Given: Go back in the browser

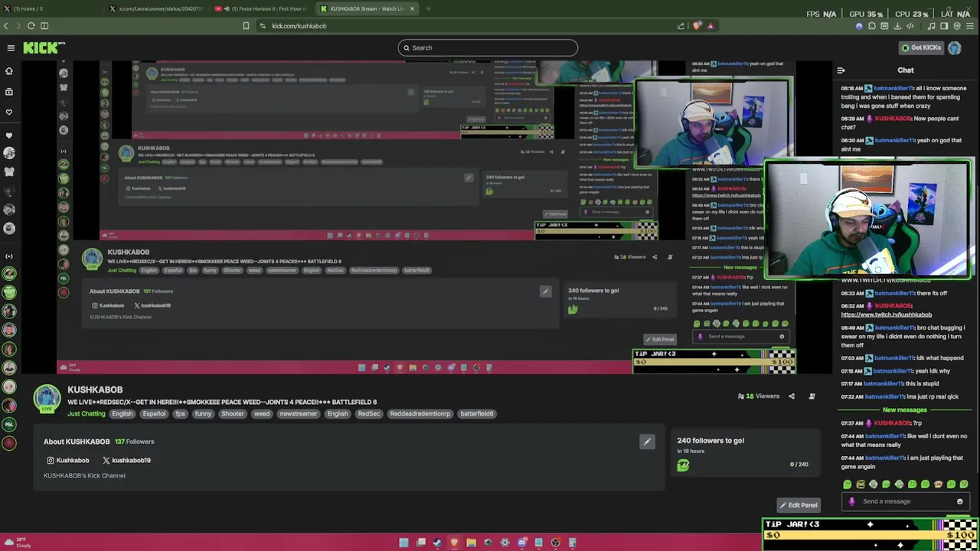Looking at the screenshot, I should coord(6,26).
